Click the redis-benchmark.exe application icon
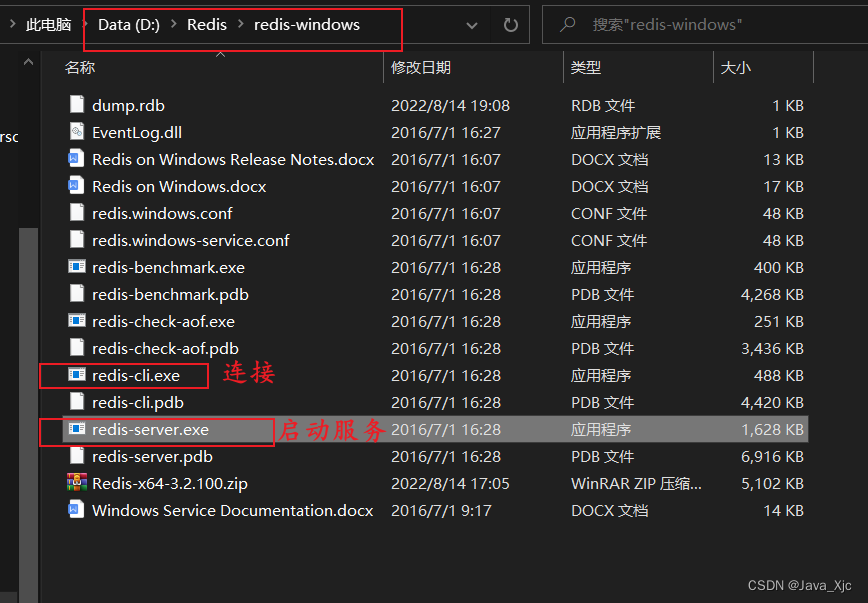The height and width of the screenshot is (603, 868). (77, 267)
